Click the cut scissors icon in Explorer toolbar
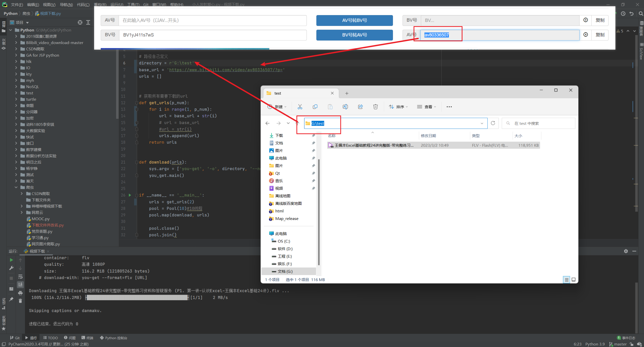The height and width of the screenshot is (347, 644). click(x=300, y=107)
